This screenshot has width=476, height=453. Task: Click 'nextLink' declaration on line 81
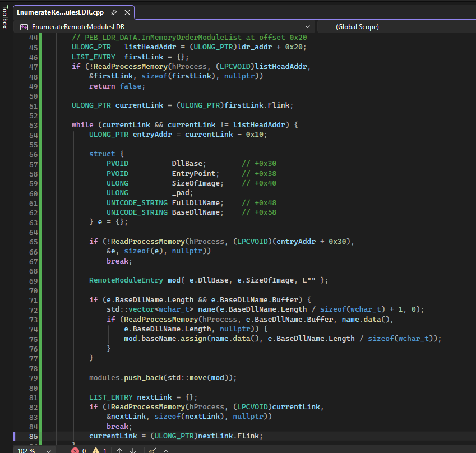pyautogui.click(x=154, y=397)
